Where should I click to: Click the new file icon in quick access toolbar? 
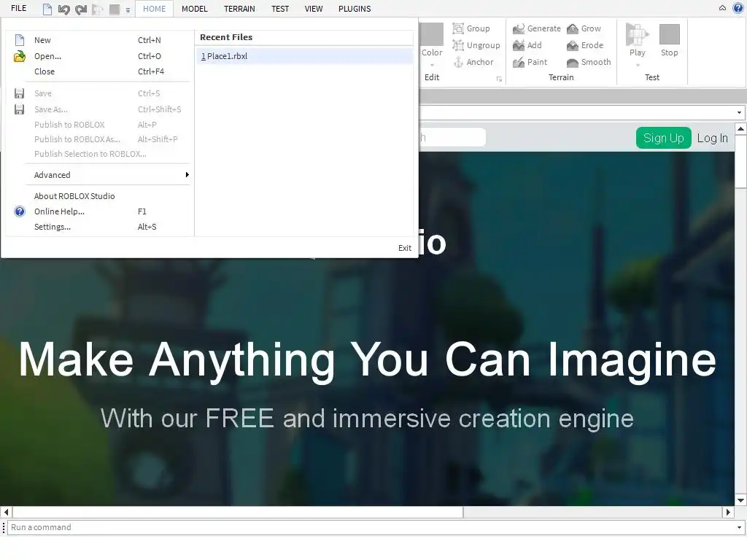click(47, 9)
